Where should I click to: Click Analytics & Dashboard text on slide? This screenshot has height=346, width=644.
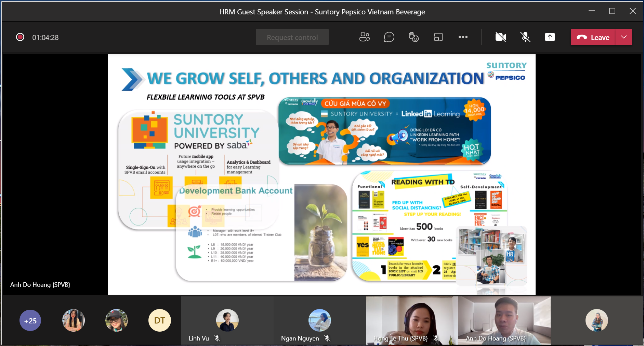tap(248, 167)
